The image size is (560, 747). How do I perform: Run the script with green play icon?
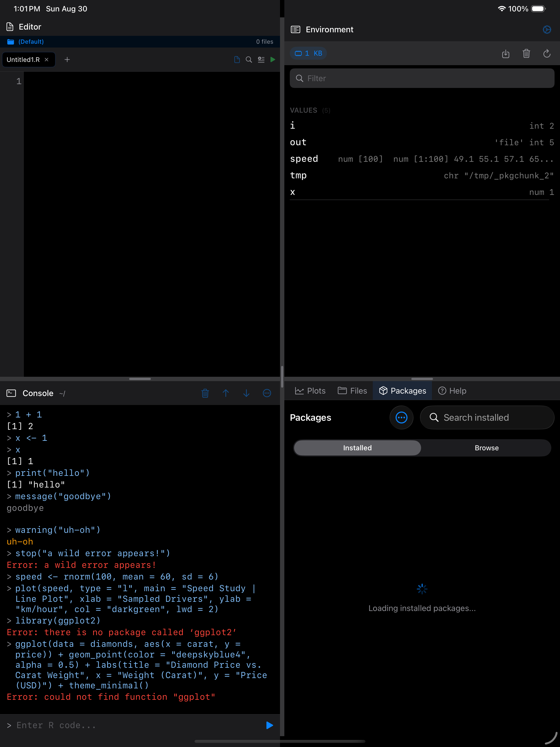pos(273,60)
